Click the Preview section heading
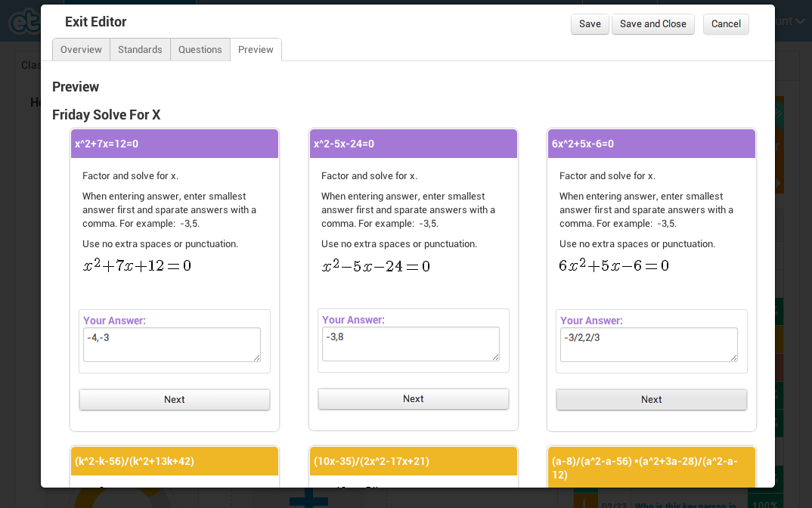Image resolution: width=812 pixels, height=508 pixels. 76,87
